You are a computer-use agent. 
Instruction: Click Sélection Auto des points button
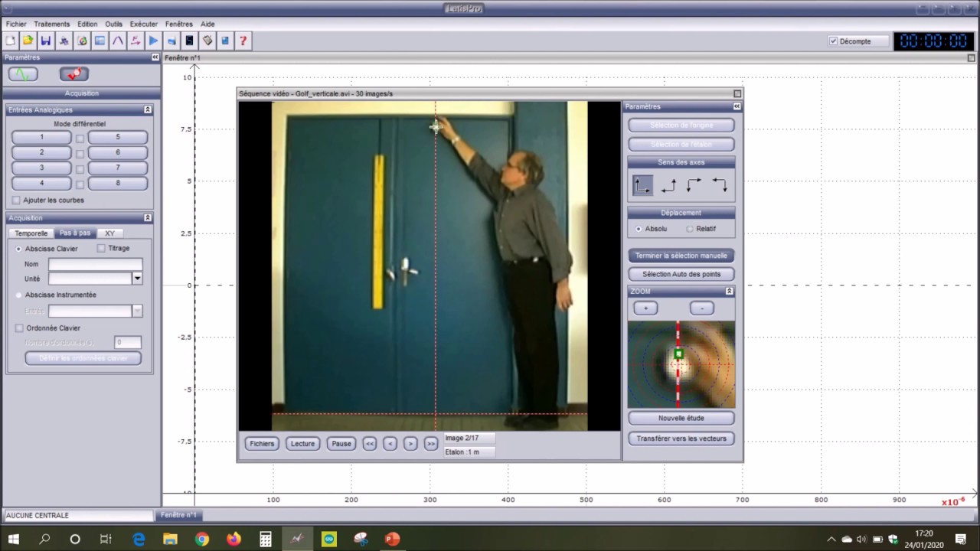click(681, 274)
